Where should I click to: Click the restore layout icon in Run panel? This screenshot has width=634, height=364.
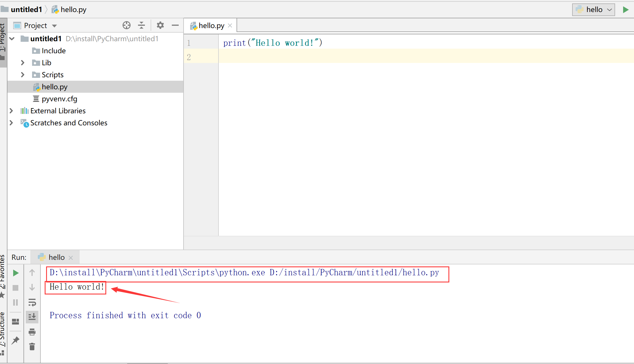click(x=16, y=322)
